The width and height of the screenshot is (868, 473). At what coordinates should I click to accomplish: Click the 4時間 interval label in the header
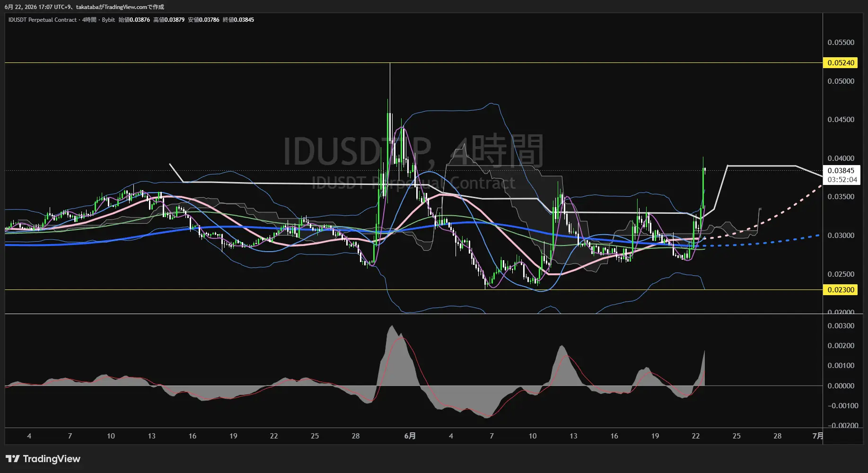(x=89, y=20)
